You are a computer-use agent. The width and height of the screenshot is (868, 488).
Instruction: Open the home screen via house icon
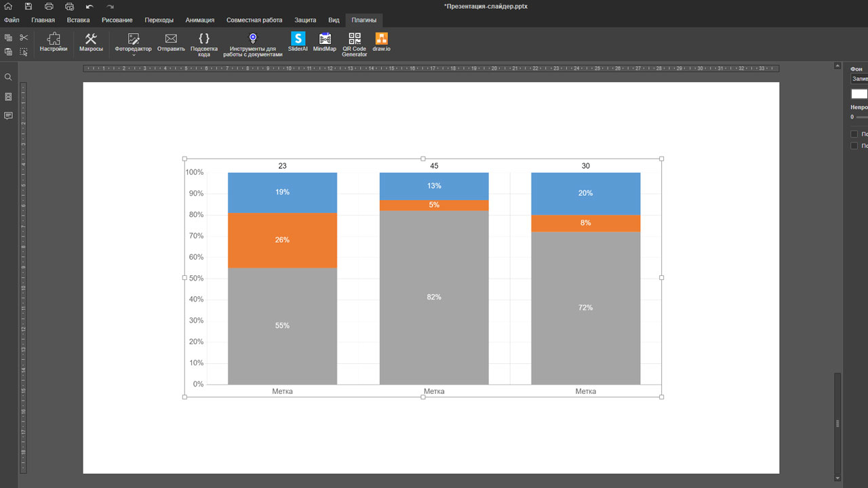coord(8,6)
